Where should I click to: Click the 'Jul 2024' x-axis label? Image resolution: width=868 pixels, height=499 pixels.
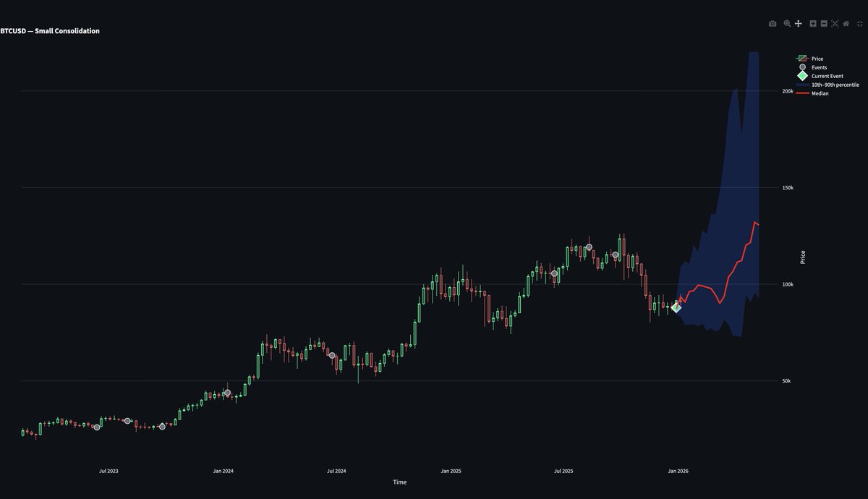[x=336, y=471]
